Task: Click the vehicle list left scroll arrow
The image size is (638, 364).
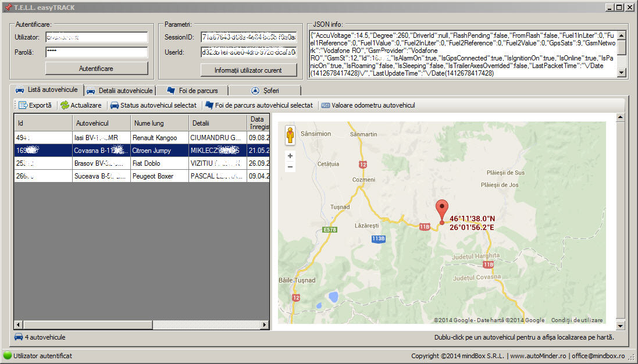Action: 18,324
